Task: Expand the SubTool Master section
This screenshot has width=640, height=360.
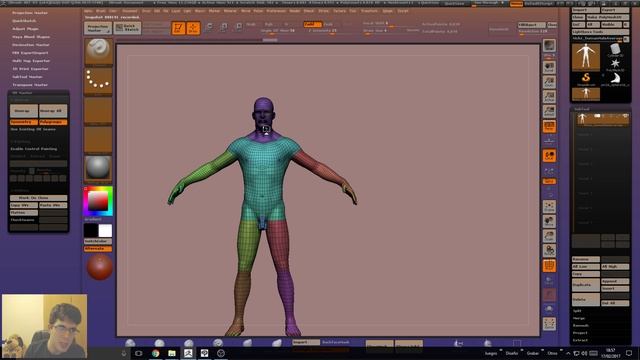Action: [27, 76]
